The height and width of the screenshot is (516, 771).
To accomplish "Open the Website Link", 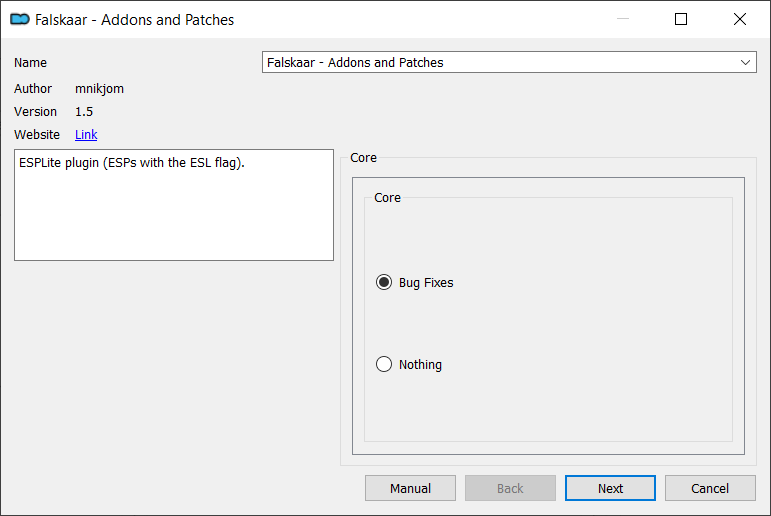I will pos(86,135).
